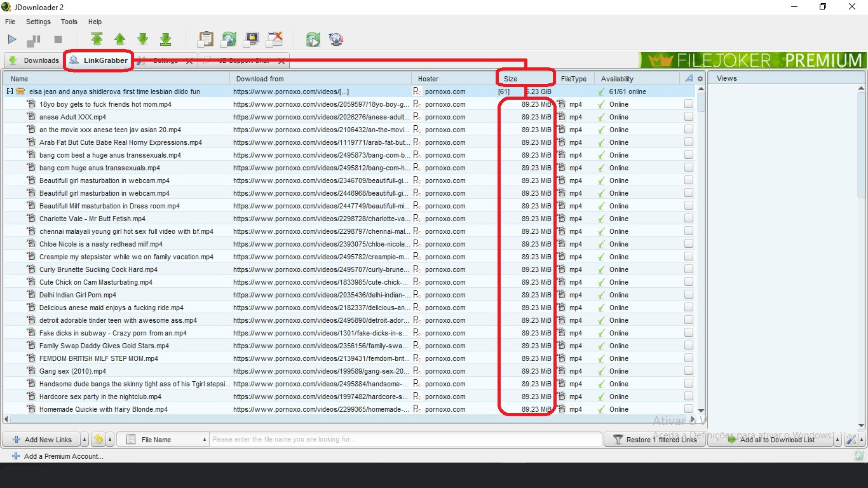Click the stop downloads toolbar icon
868x488 pixels.
click(x=58, y=39)
